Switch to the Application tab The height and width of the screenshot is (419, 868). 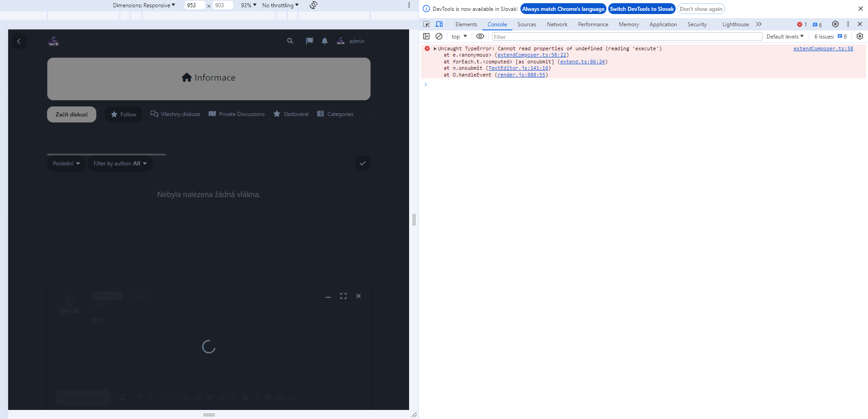663,24
